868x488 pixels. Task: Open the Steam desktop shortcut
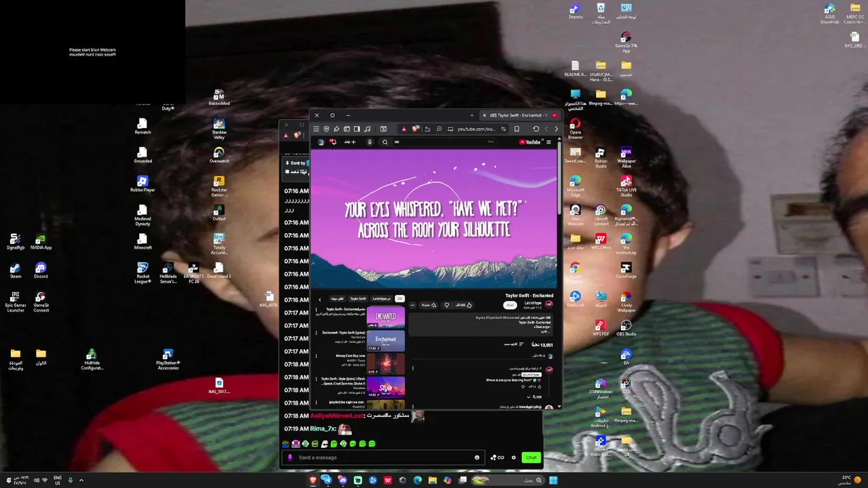click(x=16, y=271)
